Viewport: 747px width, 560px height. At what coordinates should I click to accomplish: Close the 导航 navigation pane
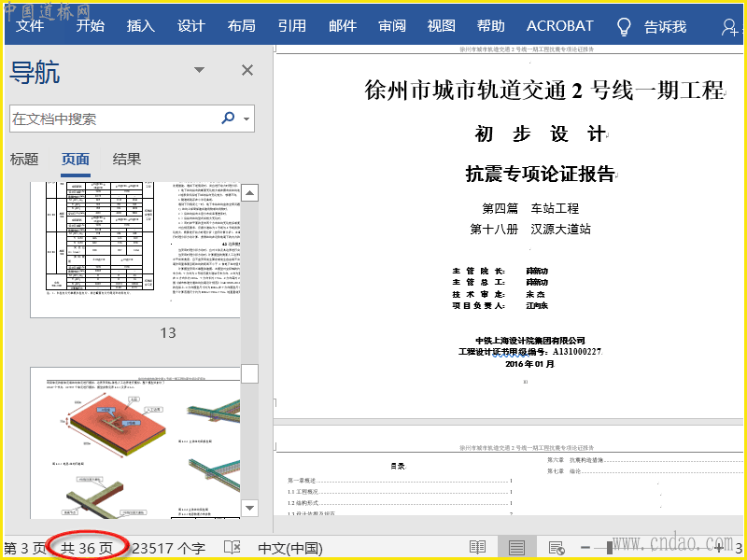tap(247, 71)
